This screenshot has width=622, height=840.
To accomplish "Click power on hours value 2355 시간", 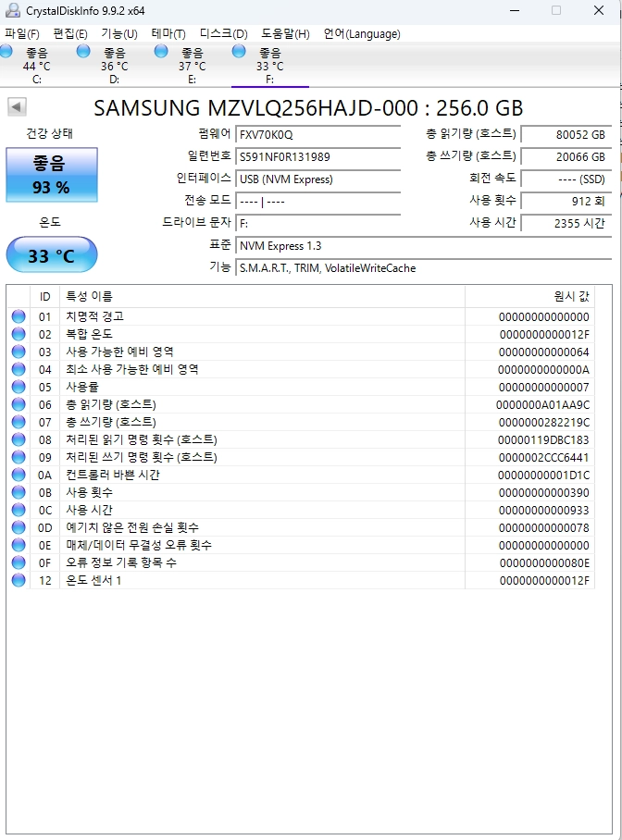I will click(x=566, y=223).
